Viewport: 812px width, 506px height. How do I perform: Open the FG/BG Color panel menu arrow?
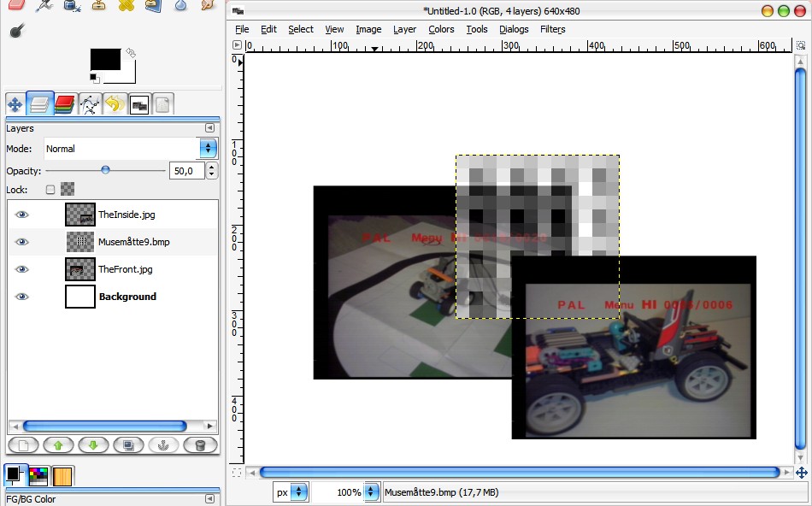tap(209, 499)
